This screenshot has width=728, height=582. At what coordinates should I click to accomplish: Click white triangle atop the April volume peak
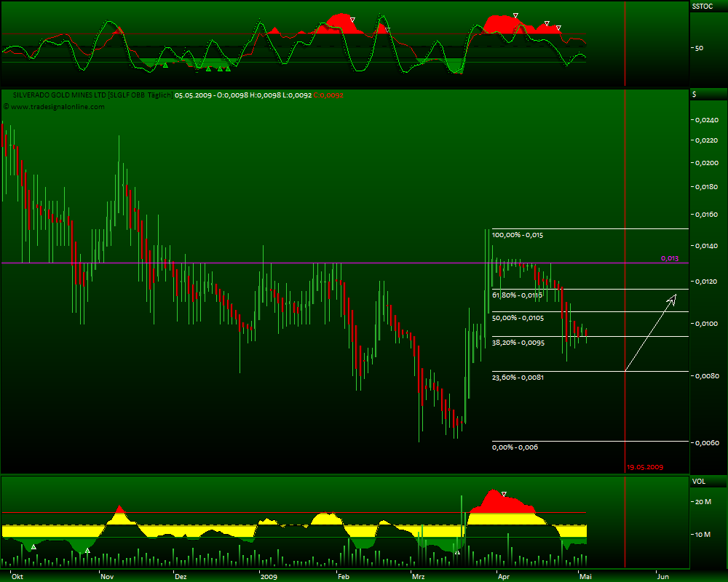pos(504,495)
